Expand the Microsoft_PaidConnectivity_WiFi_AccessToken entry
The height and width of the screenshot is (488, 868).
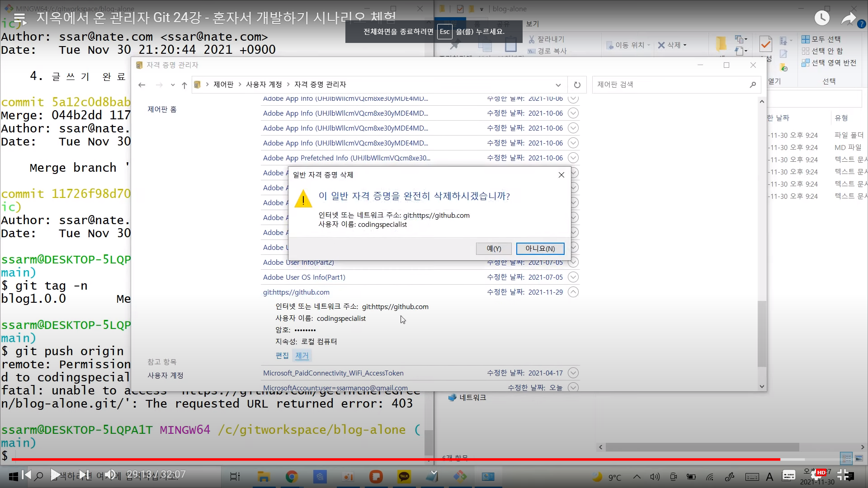(x=573, y=373)
